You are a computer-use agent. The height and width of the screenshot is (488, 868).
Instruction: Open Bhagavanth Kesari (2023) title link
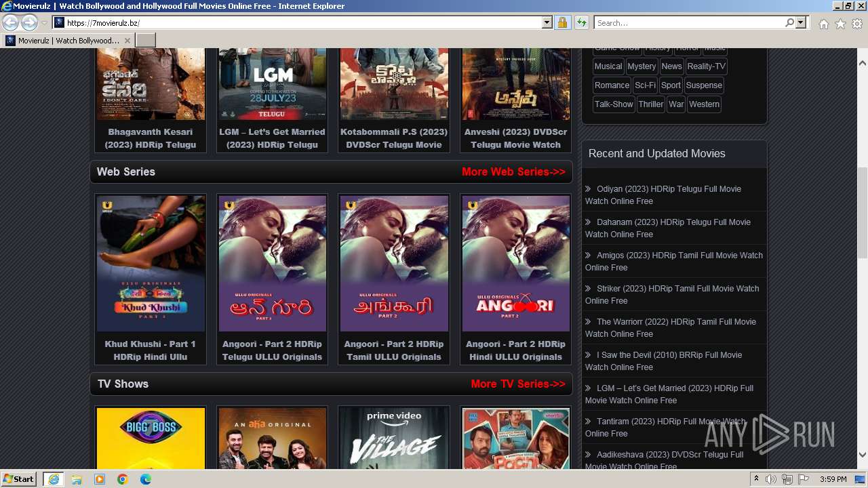151,138
